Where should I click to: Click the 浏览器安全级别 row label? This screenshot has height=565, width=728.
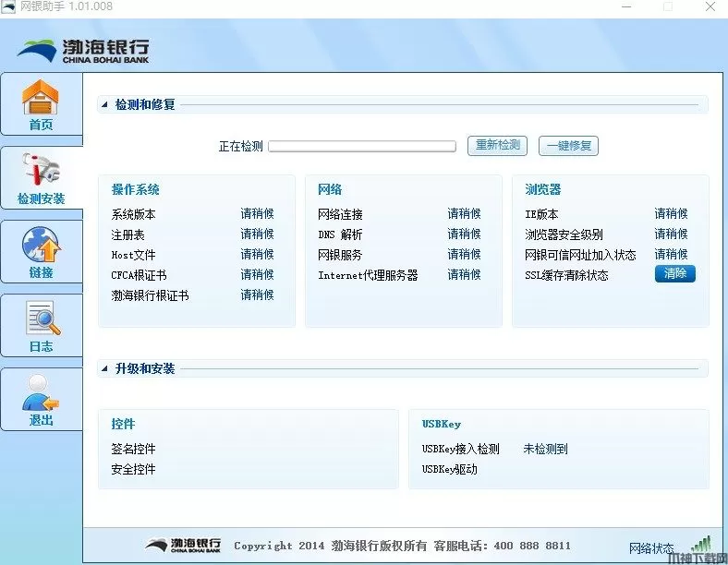point(564,234)
